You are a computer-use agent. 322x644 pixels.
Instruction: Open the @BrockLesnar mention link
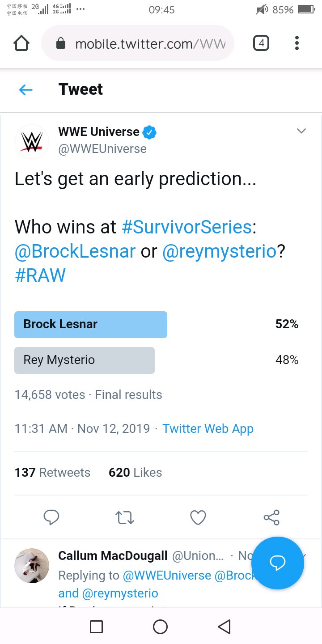click(75, 251)
